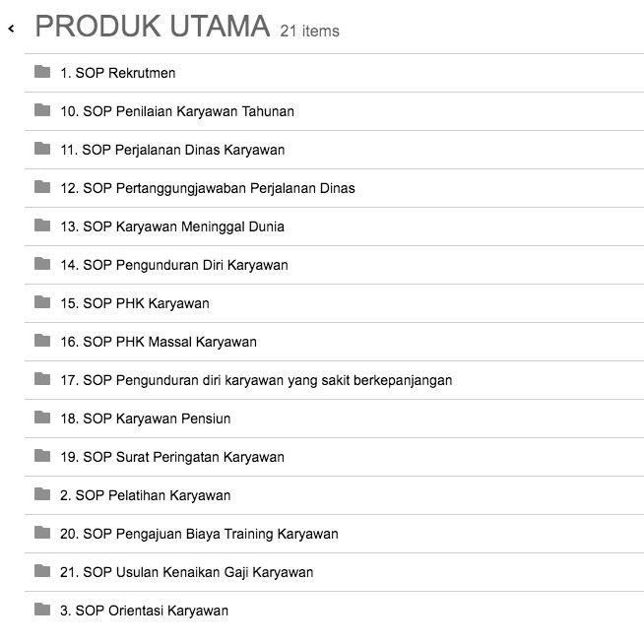
Task: Open 12. SOP Pertanggungjawaban Perjalanan Dinas folder
Action: (207, 188)
